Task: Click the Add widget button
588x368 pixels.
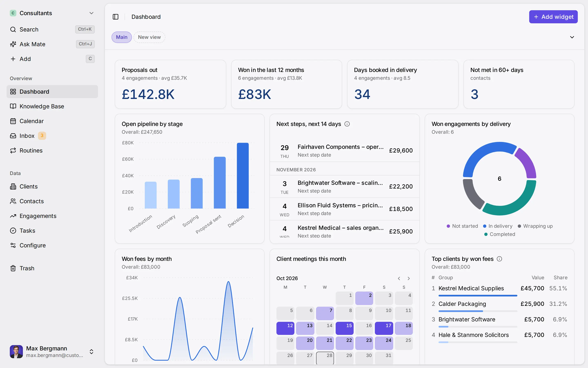Action: click(553, 17)
